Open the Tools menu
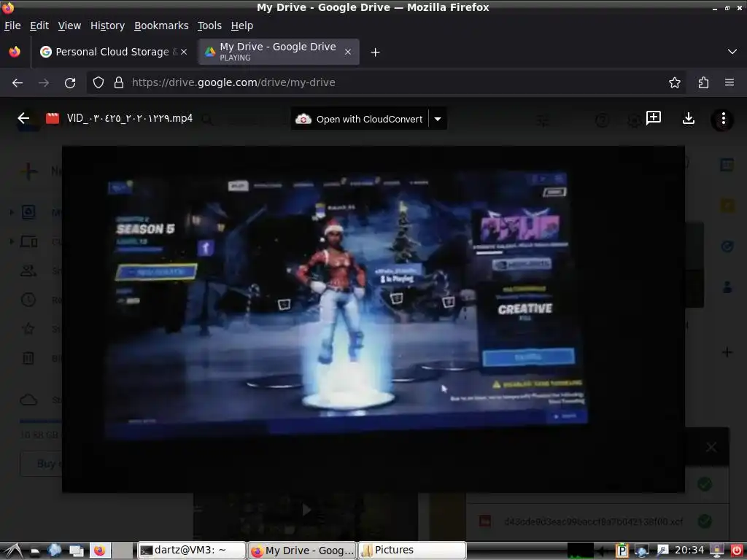 point(209,26)
